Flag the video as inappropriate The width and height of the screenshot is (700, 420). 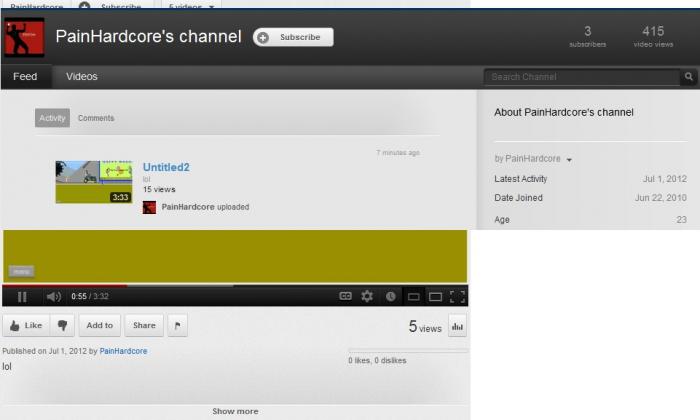(177, 325)
